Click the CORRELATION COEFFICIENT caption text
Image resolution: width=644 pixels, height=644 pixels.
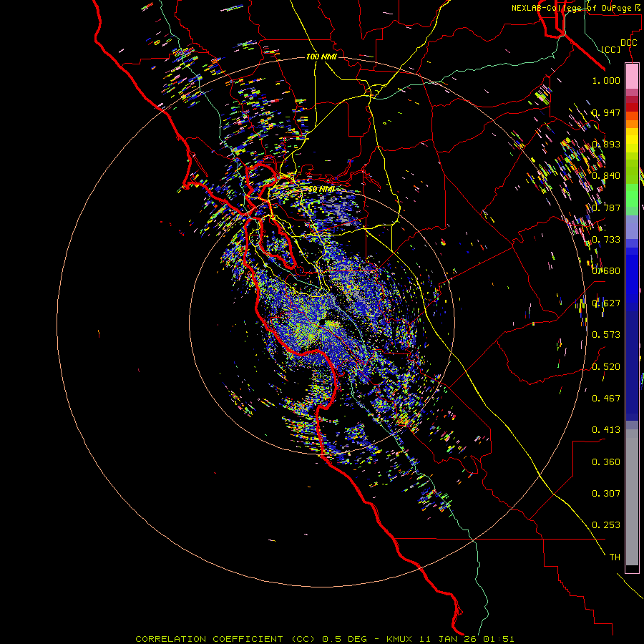tap(209, 639)
